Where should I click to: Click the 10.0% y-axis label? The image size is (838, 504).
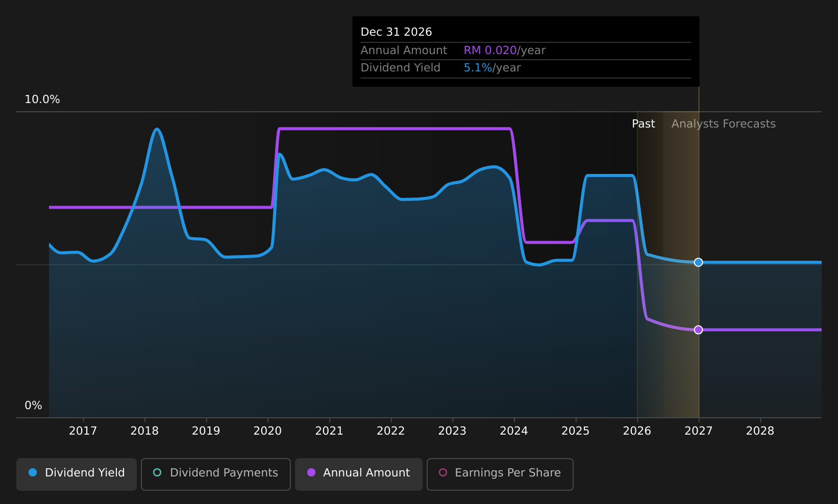(x=42, y=99)
